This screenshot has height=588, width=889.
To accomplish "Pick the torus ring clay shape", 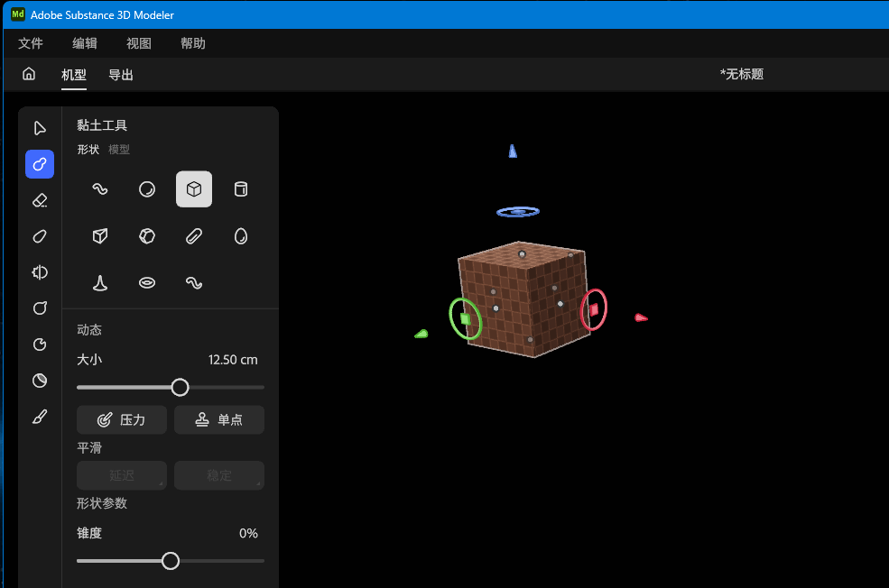I will coord(147,283).
